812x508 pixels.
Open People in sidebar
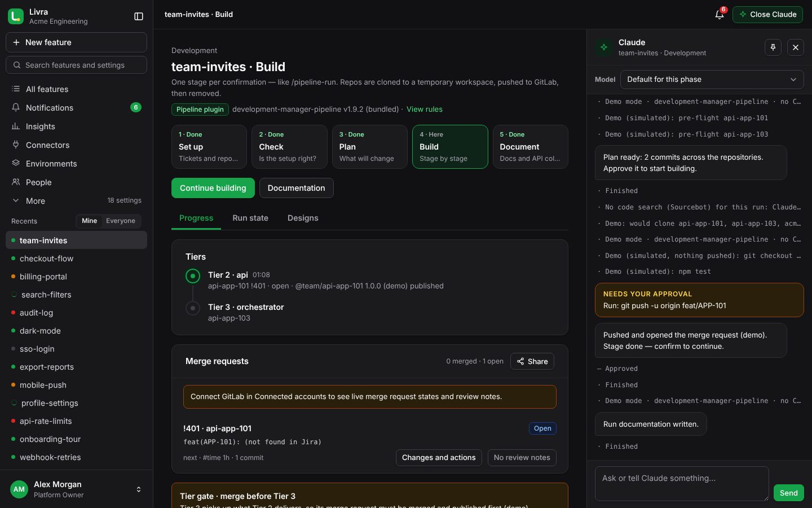[x=76, y=182]
